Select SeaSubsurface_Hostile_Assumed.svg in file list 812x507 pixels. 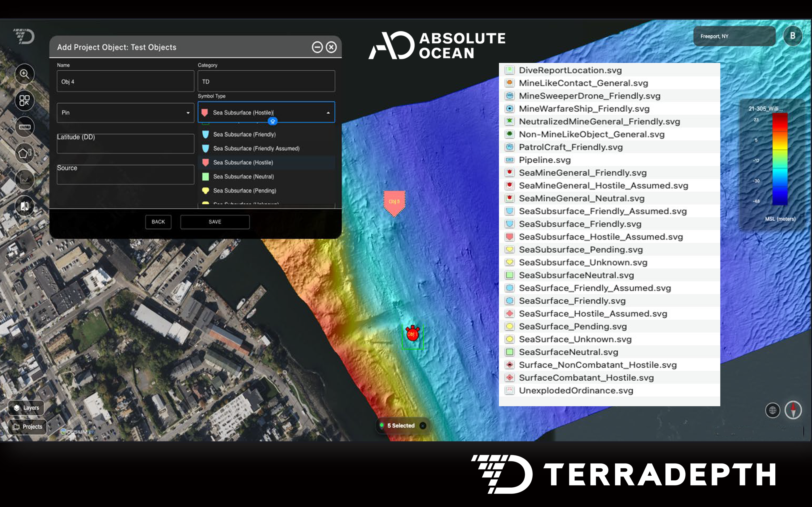tap(610, 237)
